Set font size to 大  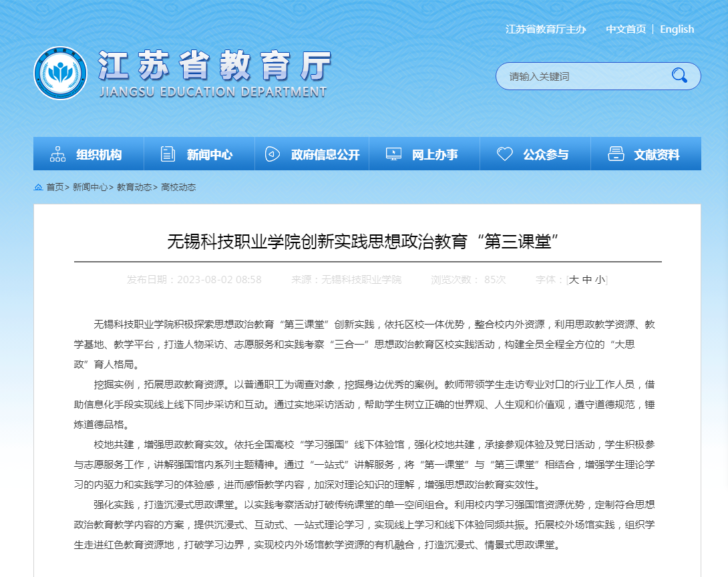click(574, 279)
